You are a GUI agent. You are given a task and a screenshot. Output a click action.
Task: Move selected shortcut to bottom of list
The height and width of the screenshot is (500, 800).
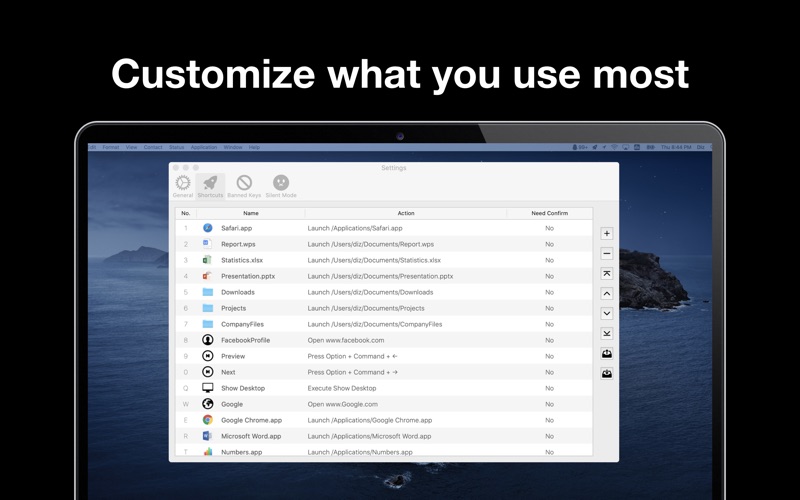[x=607, y=333]
